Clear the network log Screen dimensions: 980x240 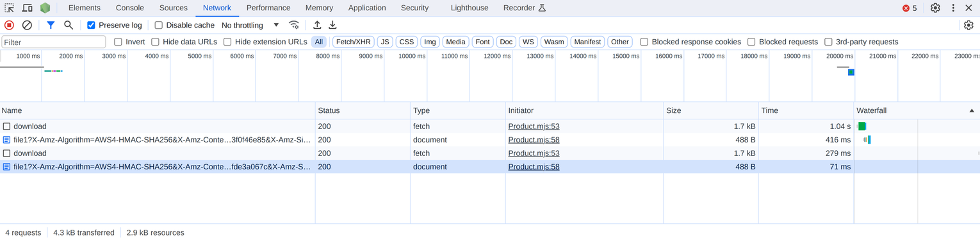click(27, 25)
